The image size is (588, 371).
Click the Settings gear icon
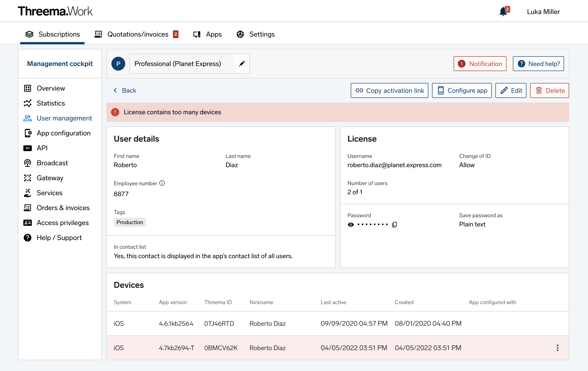[240, 34]
